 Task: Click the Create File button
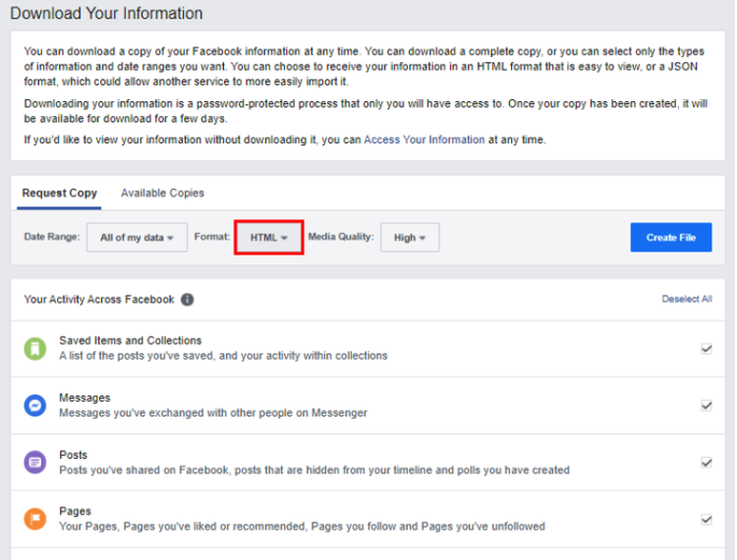coord(671,237)
